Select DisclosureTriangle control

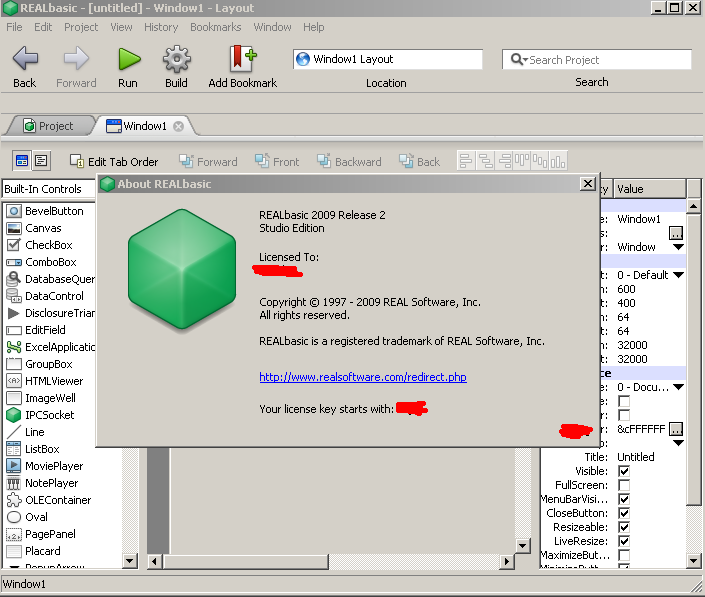50,313
